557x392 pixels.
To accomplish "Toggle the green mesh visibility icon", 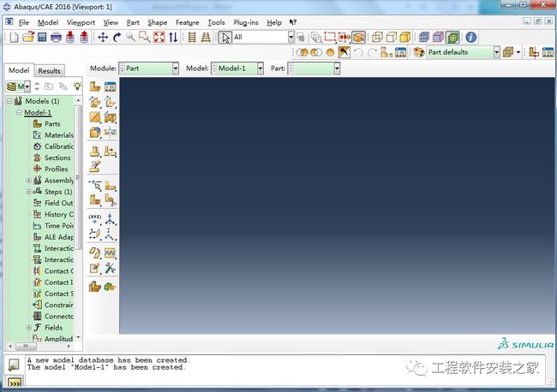I will tap(452, 37).
